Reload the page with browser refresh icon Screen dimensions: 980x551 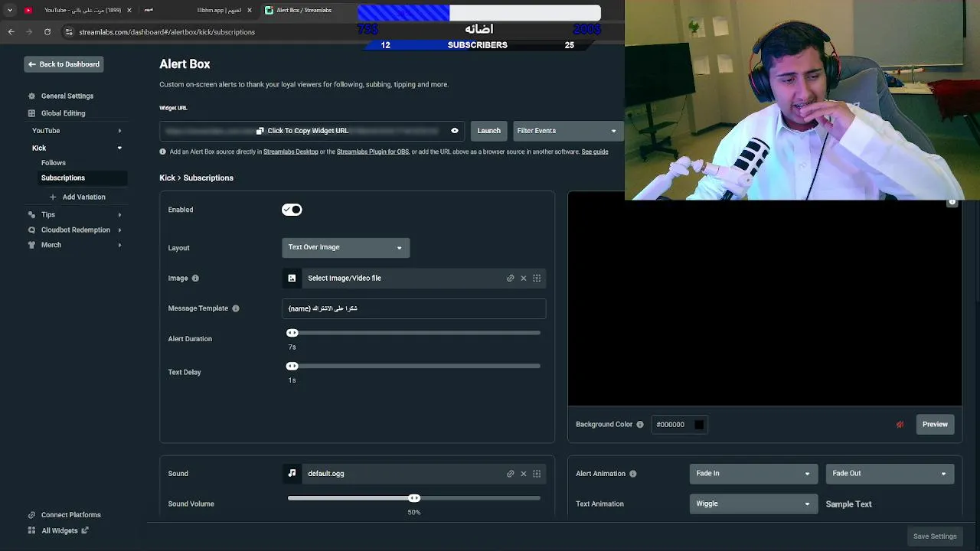47,32
